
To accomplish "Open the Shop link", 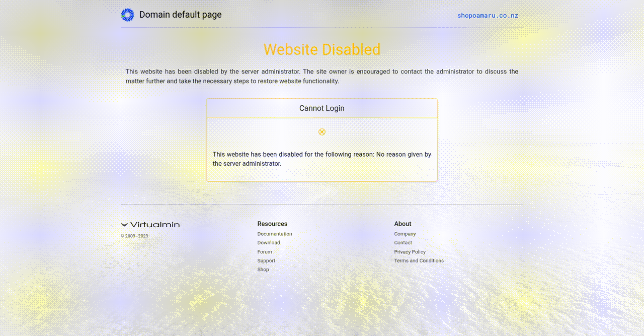I will tap(263, 270).
